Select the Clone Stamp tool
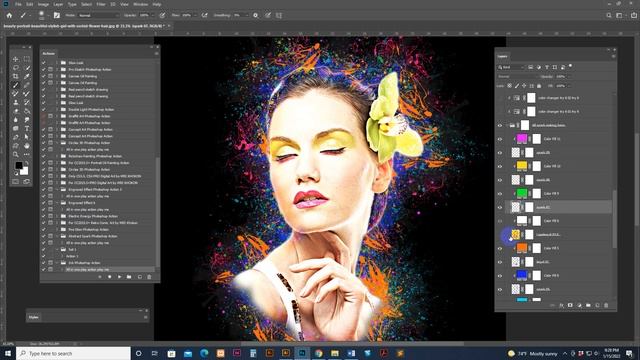This screenshot has width=640, height=360. click(x=16, y=102)
